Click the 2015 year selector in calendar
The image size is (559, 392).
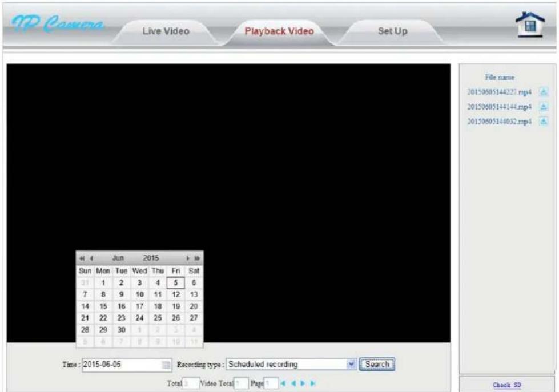coord(151,258)
